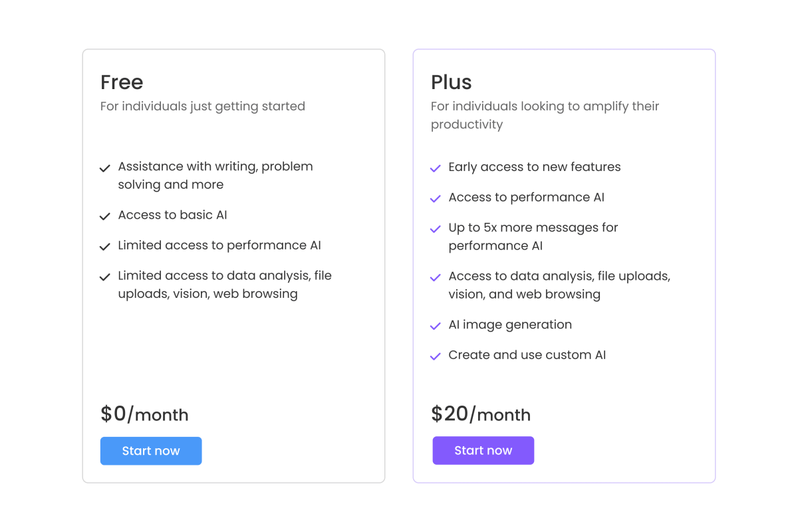This screenshot has height=532, width=798.
Task: Click the Early access to new features text
Action: click(535, 167)
